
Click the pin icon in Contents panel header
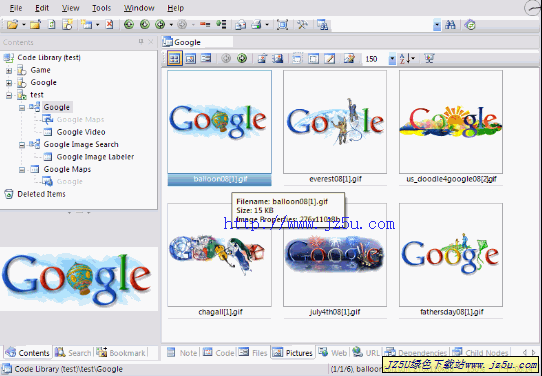(141, 42)
